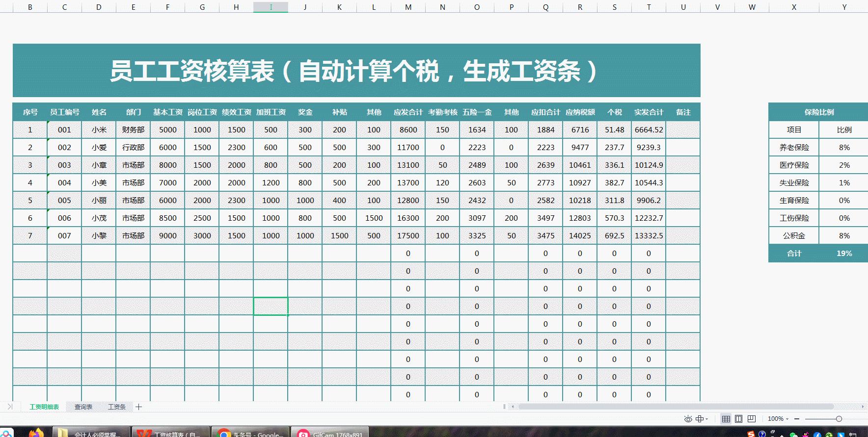Click the 五险一金 column heading
Image resolution: width=868 pixels, height=437 pixels.
tap(477, 112)
